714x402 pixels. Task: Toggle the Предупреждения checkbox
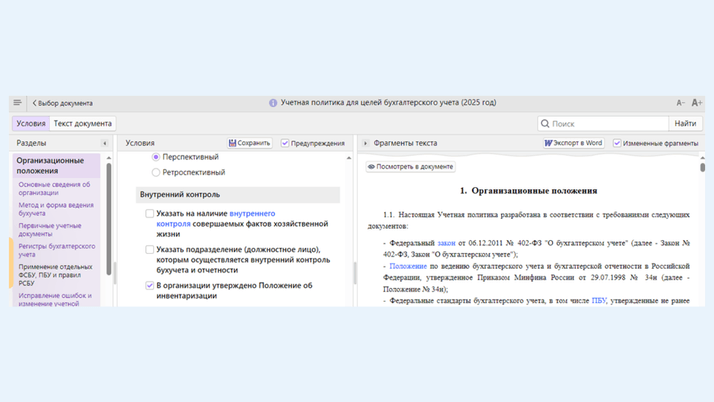tap(285, 143)
